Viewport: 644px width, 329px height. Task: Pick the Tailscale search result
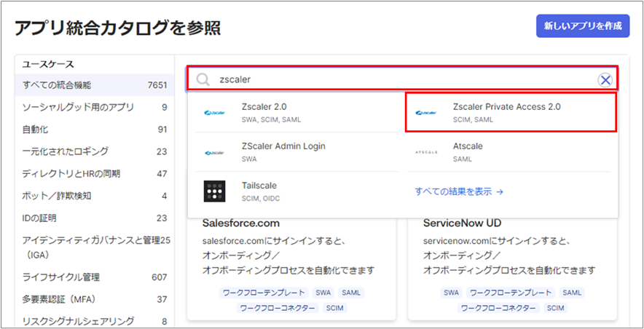pyautogui.click(x=297, y=191)
